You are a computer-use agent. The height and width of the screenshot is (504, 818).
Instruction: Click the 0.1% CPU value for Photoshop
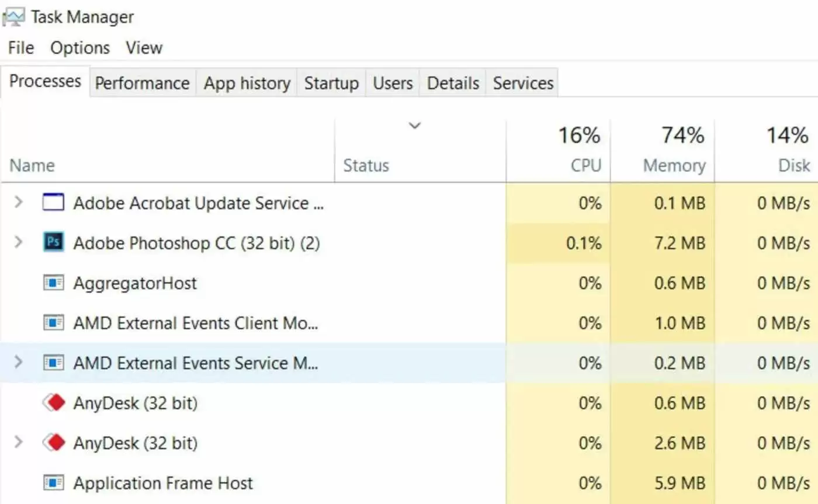[x=584, y=243]
